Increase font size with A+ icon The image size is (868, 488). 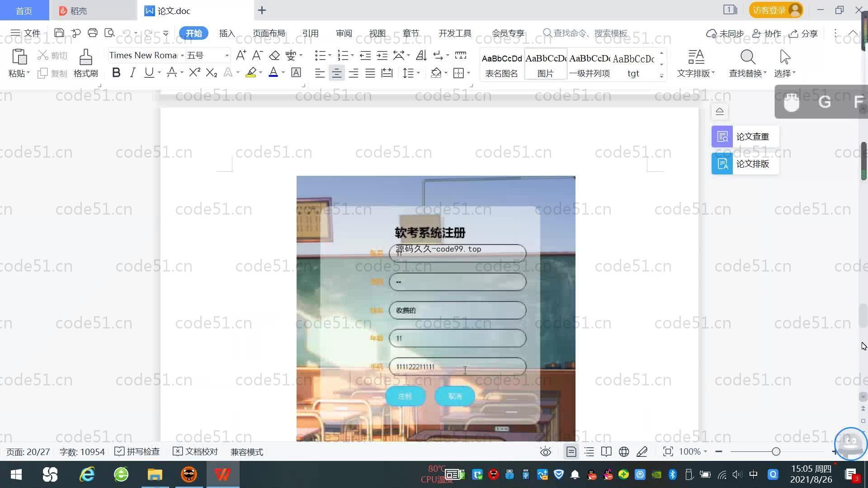pos(241,55)
